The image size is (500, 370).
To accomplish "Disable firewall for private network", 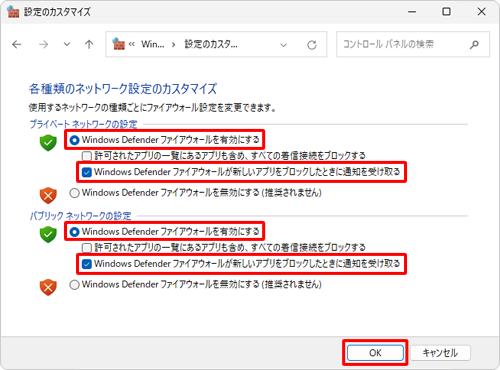I will click(x=195, y=193).
